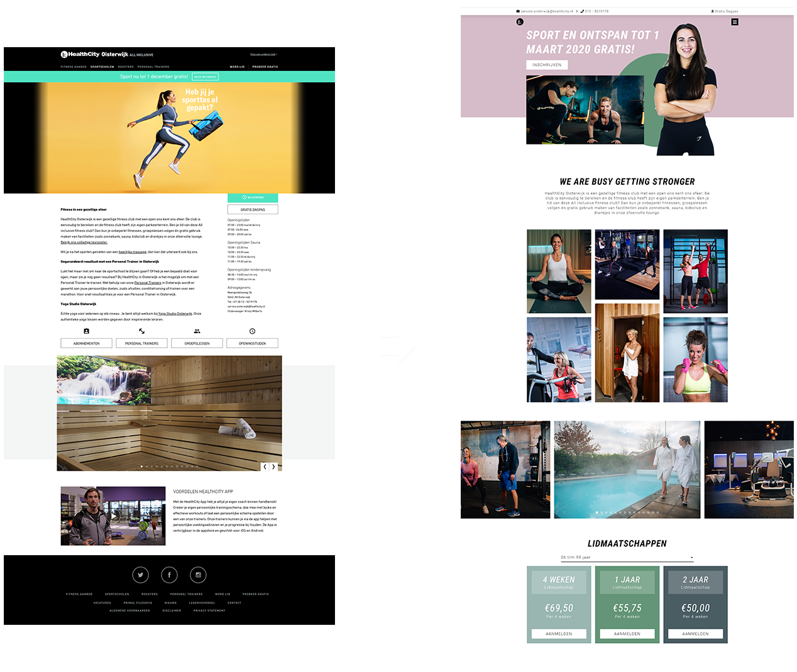Click the Gratis Dagpas button

coord(253,210)
